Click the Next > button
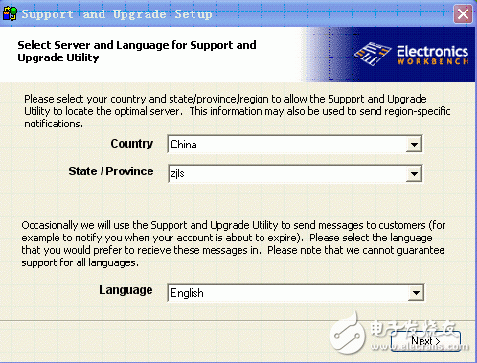The height and width of the screenshot is (363, 477). point(426,341)
